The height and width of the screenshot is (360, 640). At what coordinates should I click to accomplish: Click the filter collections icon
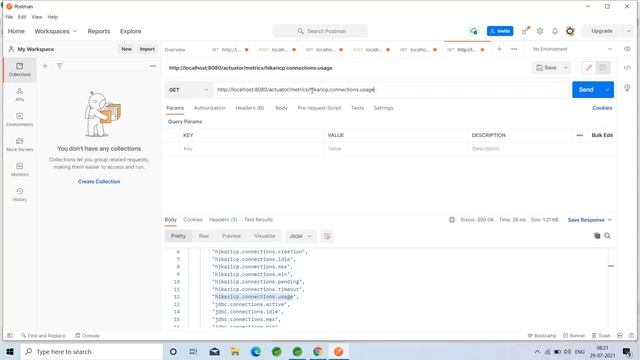[x=60, y=66]
